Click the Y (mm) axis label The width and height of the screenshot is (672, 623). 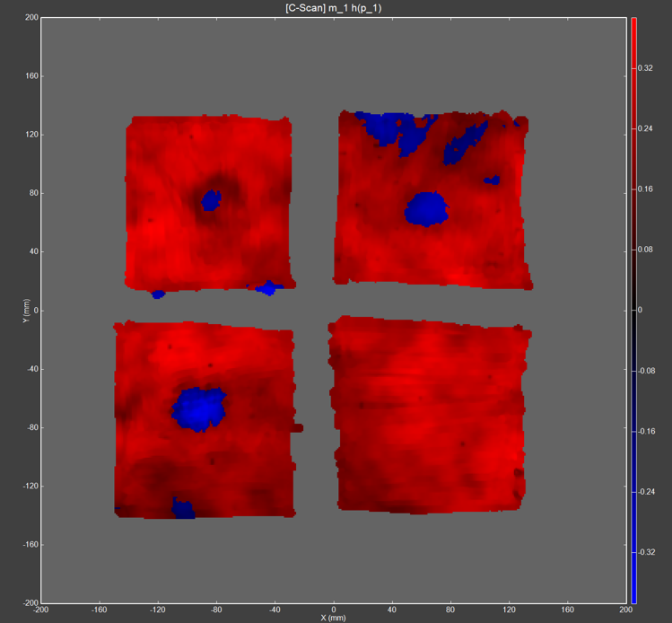[x=27, y=310]
